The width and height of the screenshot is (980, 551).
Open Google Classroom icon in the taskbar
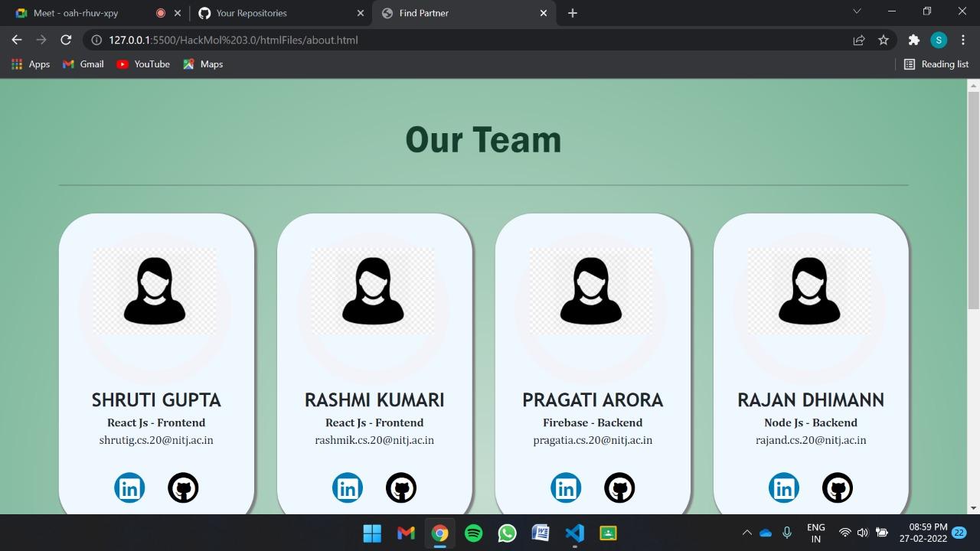click(x=608, y=533)
